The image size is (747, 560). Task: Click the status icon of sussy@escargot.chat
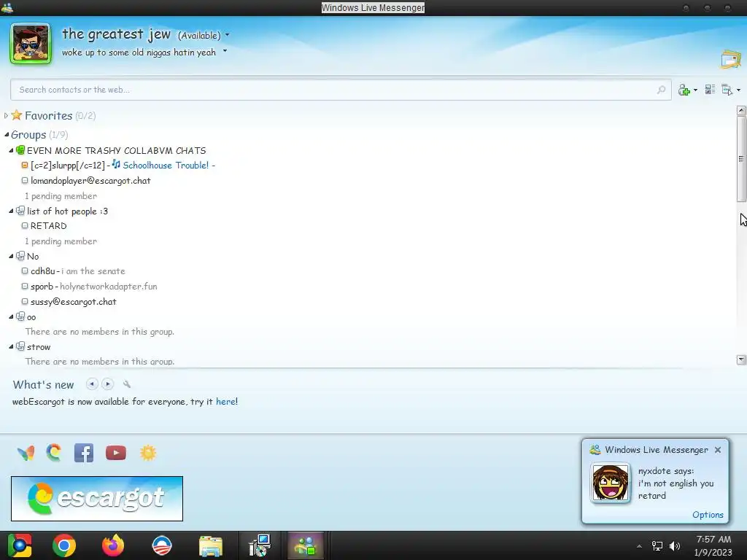click(x=25, y=301)
